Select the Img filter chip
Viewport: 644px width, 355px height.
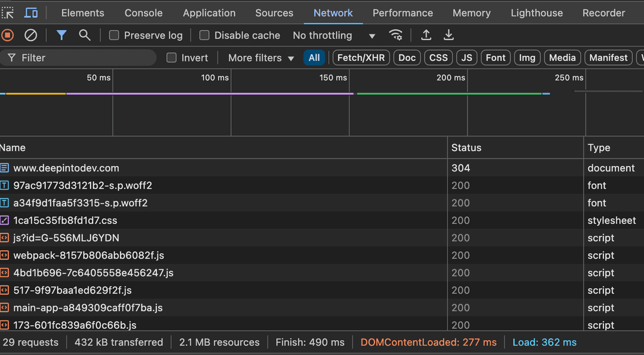coord(527,57)
